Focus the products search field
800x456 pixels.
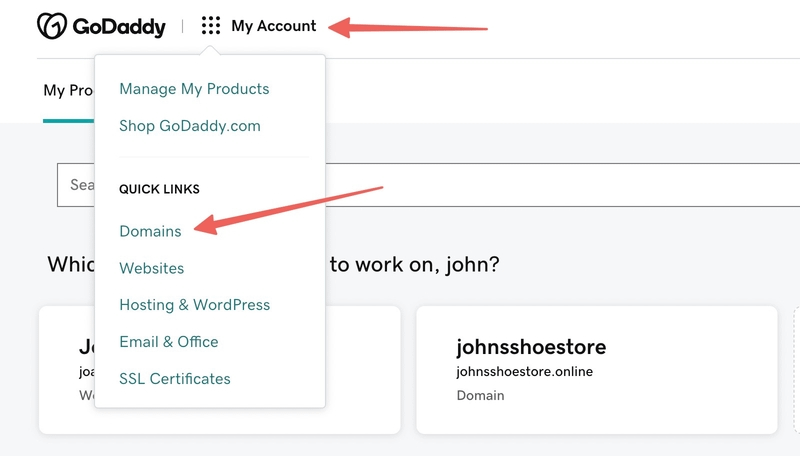(x=429, y=185)
